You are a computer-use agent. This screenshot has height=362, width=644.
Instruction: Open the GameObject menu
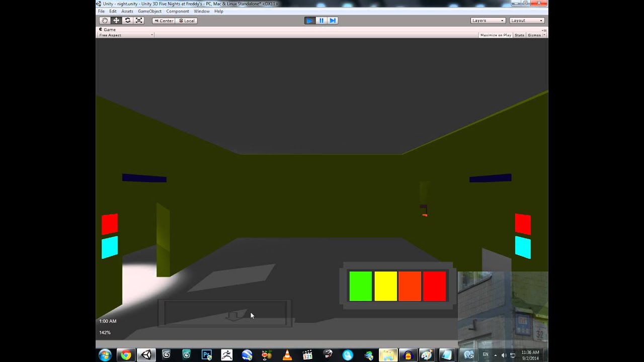(x=150, y=11)
